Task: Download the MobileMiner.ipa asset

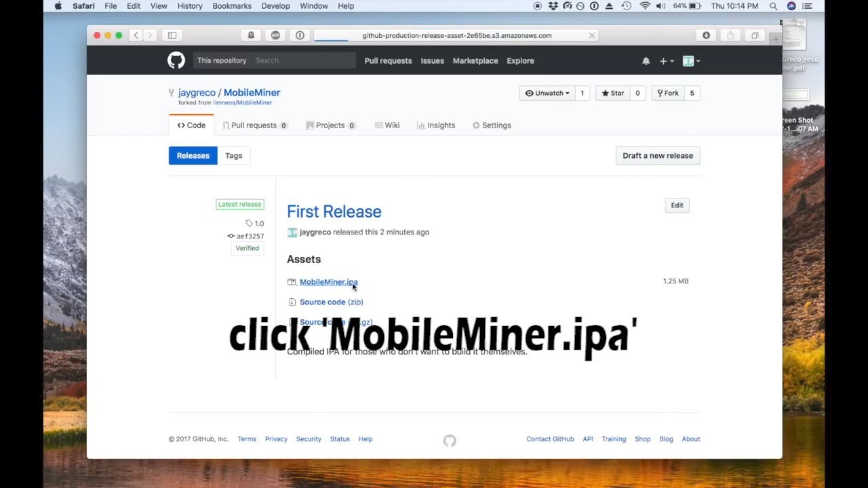Action: pyautogui.click(x=329, y=282)
